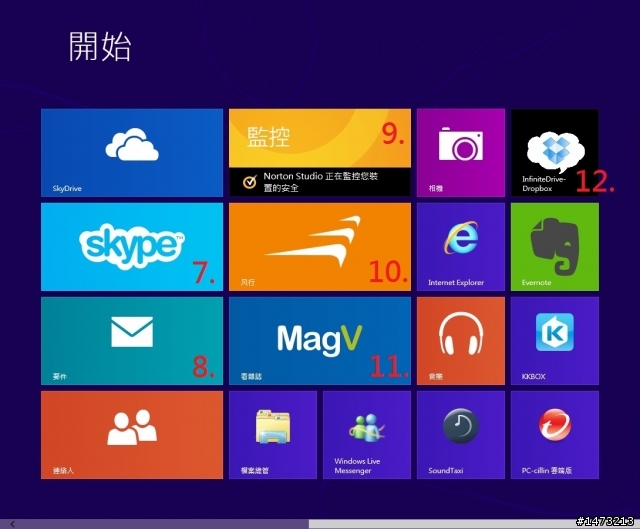Open the SkyDrive tile
Screen dimensions: 640x529
click(x=132, y=153)
